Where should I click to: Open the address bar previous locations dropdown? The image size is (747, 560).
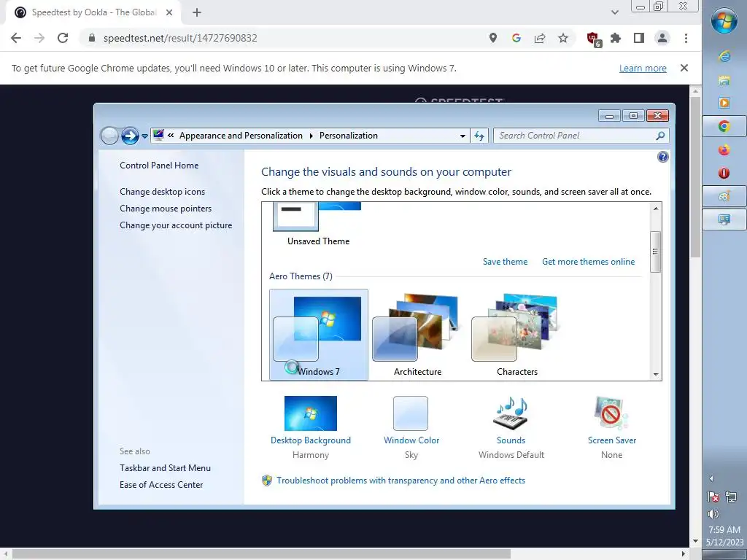coord(462,136)
